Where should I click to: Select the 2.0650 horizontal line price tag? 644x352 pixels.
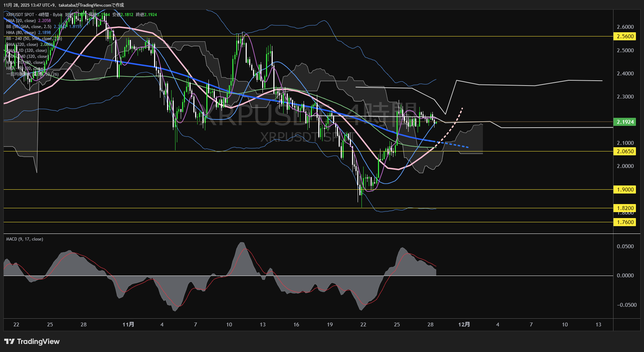625,151
